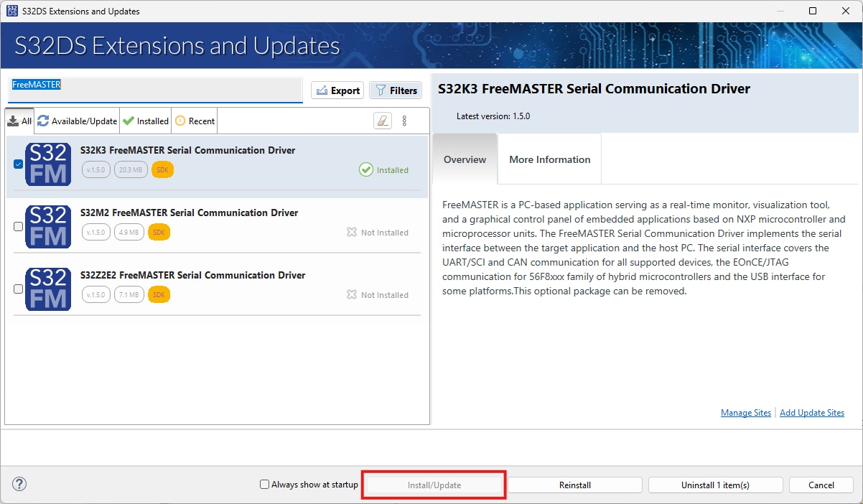Viewport: 863px width, 504px height.
Task: Open the Manage Sites link
Action: click(746, 413)
